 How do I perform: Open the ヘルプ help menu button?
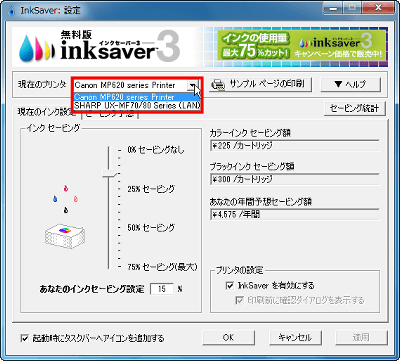point(350,84)
